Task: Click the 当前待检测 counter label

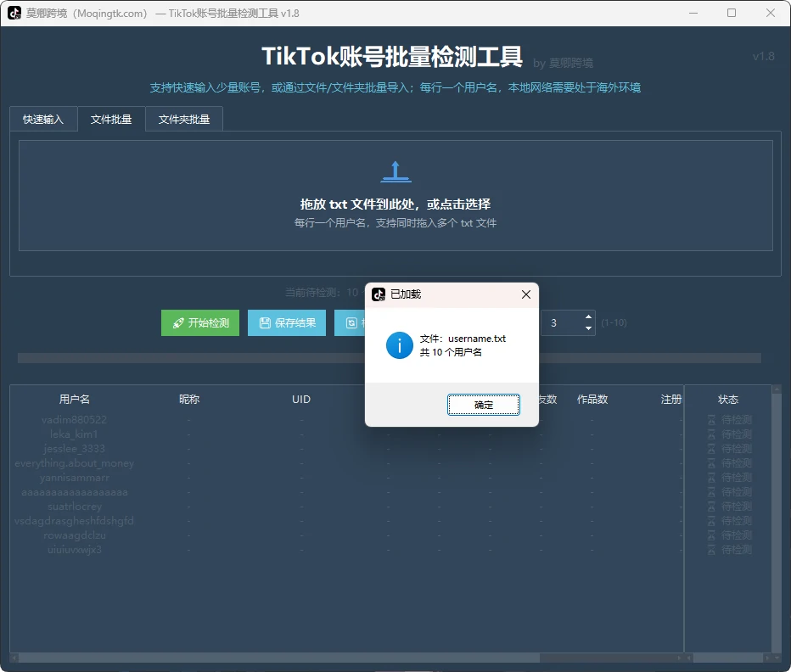Action: (324, 293)
